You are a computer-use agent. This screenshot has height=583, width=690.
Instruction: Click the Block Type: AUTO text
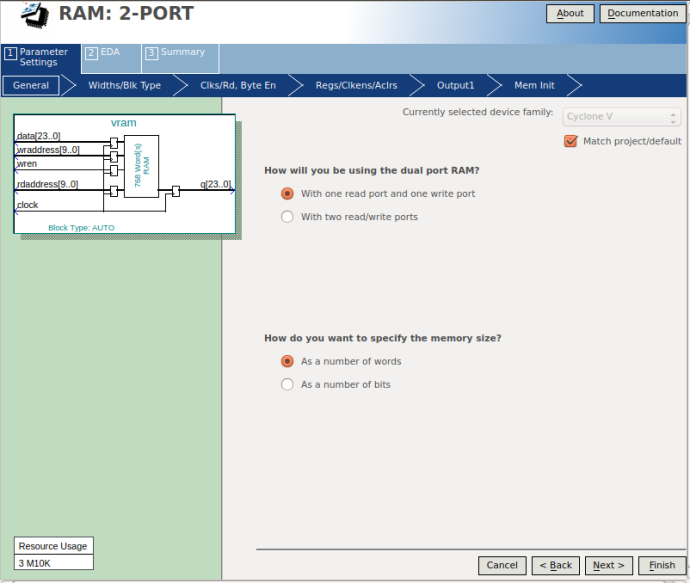(x=81, y=227)
